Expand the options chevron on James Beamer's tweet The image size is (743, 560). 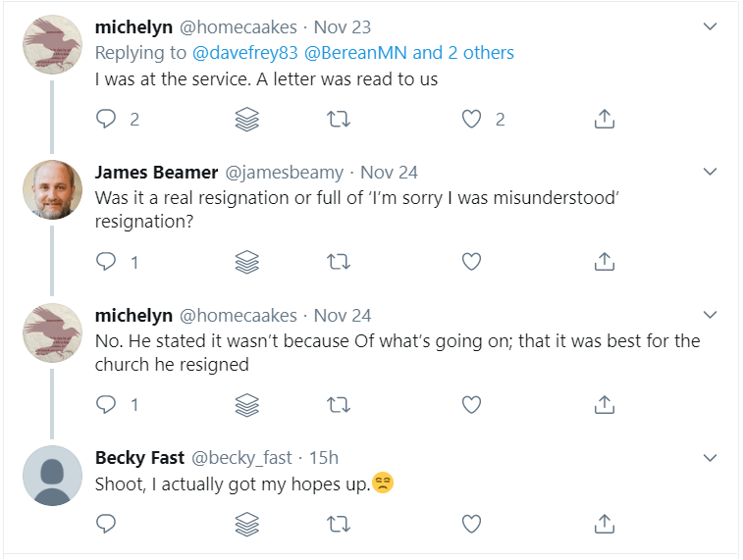(x=711, y=172)
